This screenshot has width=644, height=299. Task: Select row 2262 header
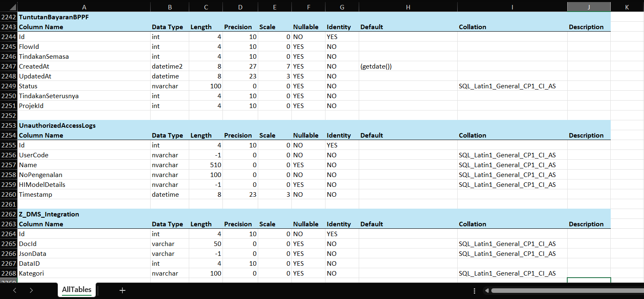(x=9, y=214)
